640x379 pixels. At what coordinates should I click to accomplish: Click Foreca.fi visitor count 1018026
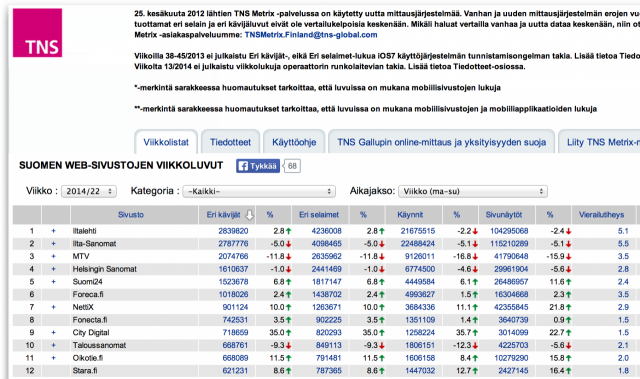(233, 294)
